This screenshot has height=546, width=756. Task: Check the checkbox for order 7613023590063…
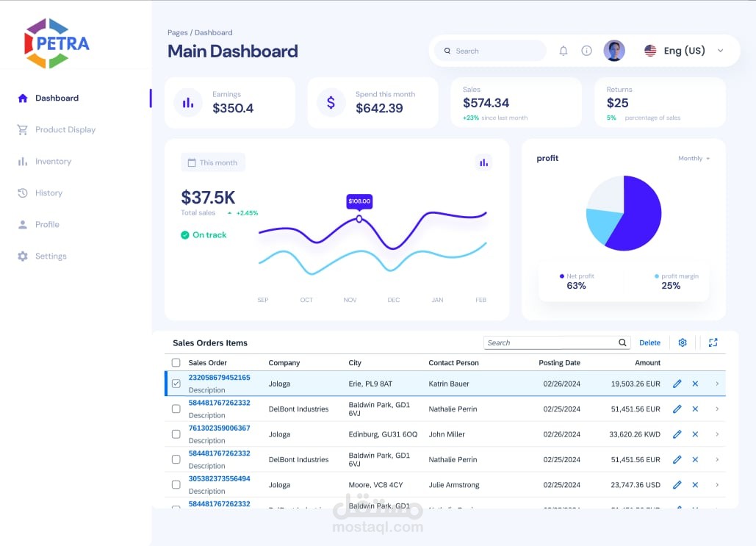click(x=176, y=434)
